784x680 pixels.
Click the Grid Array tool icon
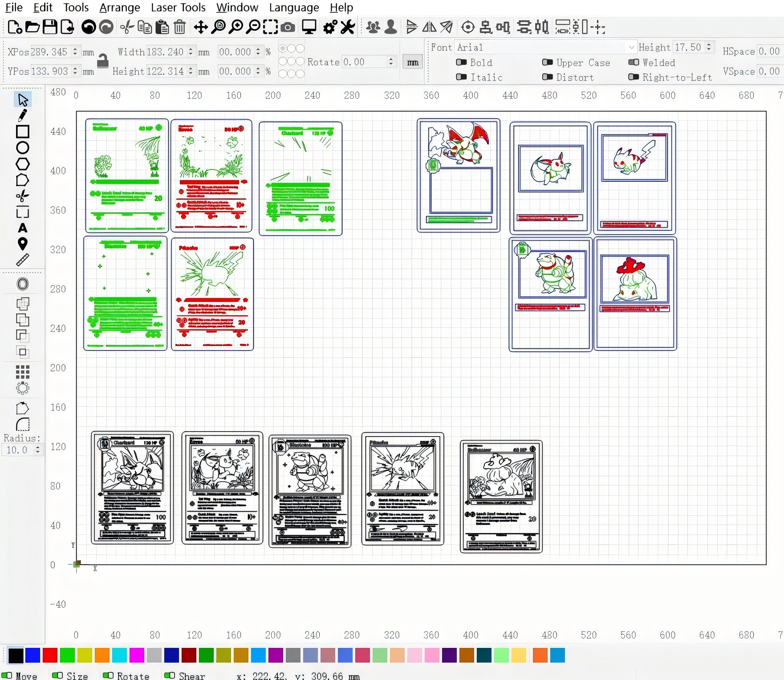[x=22, y=372]
